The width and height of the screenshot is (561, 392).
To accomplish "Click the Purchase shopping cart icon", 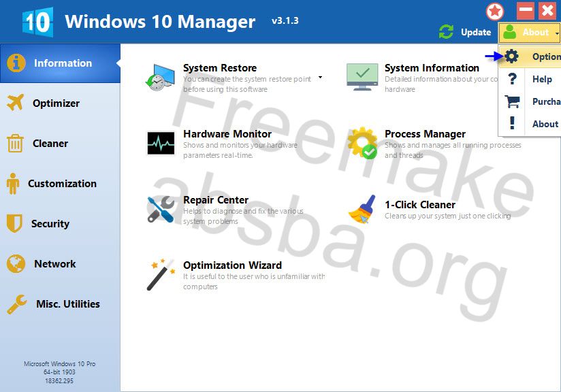I will [x=513, y=101].
